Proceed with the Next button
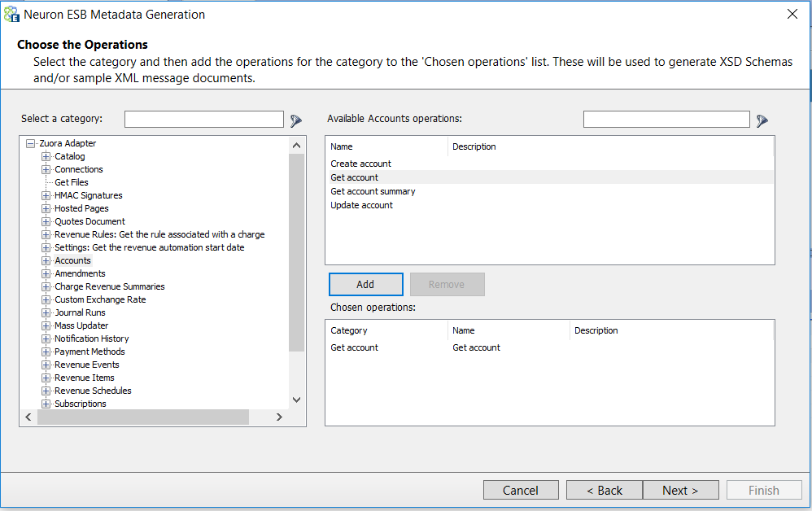 coord(680,491)
